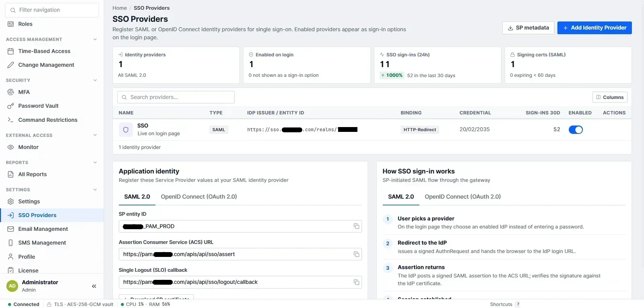This screenshot has width=644, height=308.
Task: Open MFA fingerprint icon in sidebar
Action: point(11,92)
